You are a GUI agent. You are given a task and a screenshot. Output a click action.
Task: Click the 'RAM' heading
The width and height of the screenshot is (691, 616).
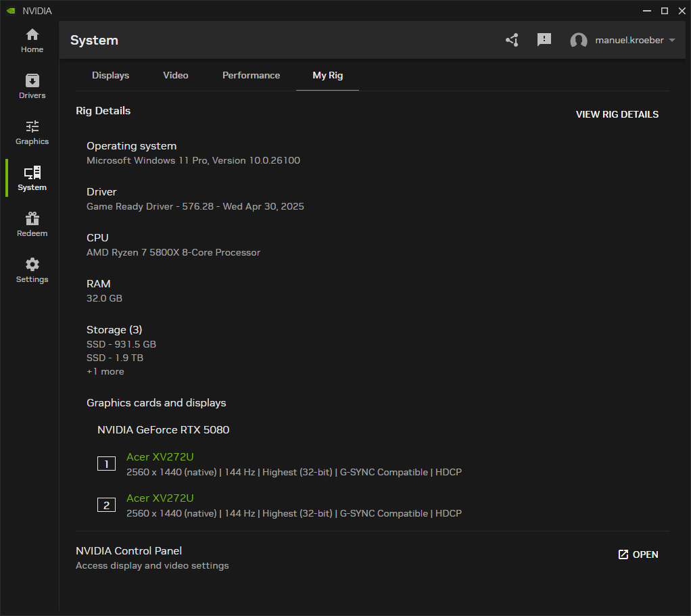[x=98, y=284]
